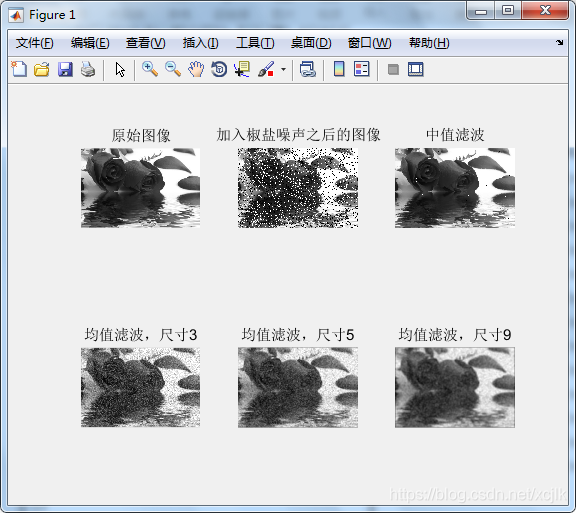Viewport: 576px width, 513px height.
Task: Click the Show Plot Tools and dock icon
Action: point(415,69)
